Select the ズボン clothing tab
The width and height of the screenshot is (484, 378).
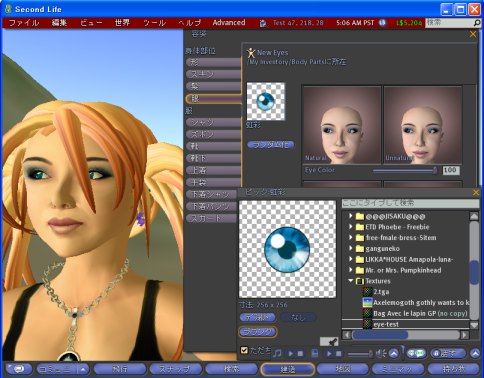point(213,134)
